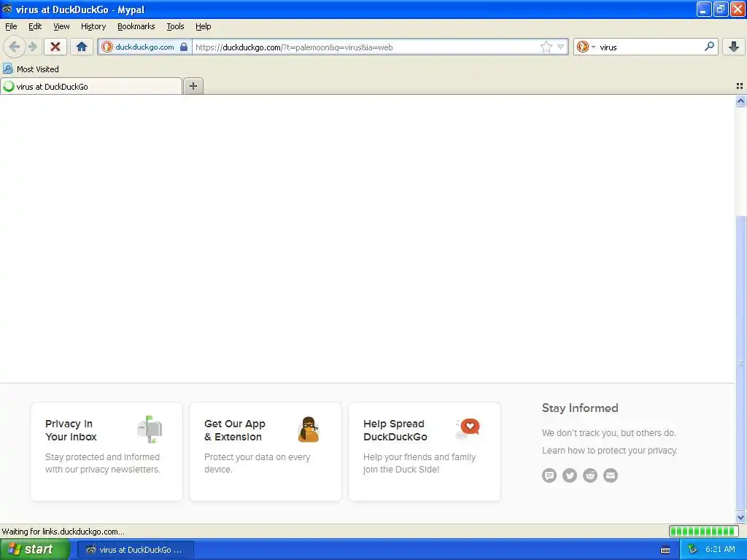Viewport: 747px width, 560px height.
Task: Open the URL history dropdown arrow
Action: tap(561, 47)
